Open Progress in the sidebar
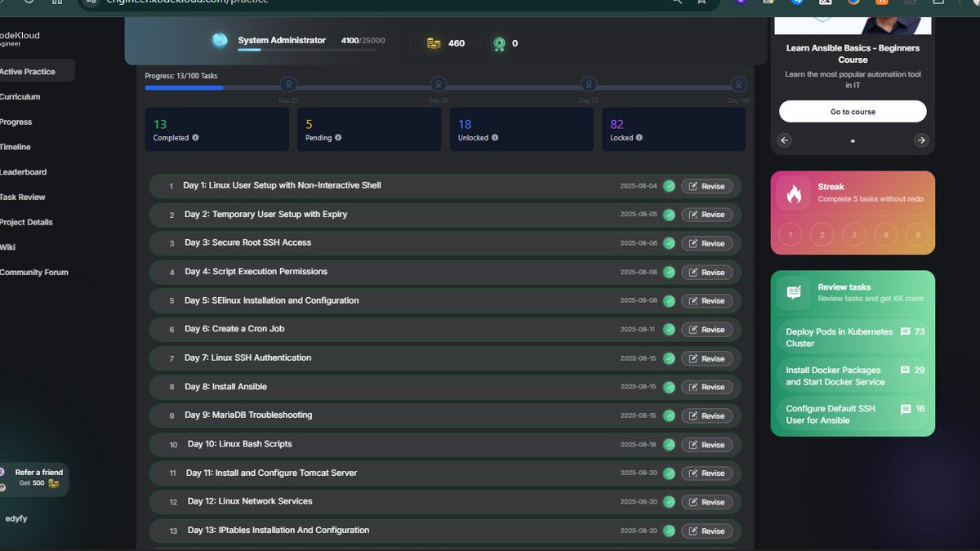980x551 pixels. [x=16, y=122]
